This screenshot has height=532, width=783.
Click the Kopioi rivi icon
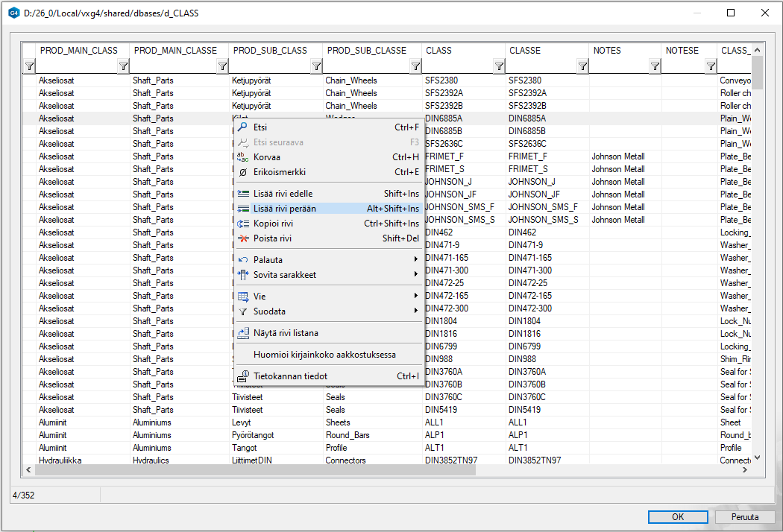click(x=242, y=224)
